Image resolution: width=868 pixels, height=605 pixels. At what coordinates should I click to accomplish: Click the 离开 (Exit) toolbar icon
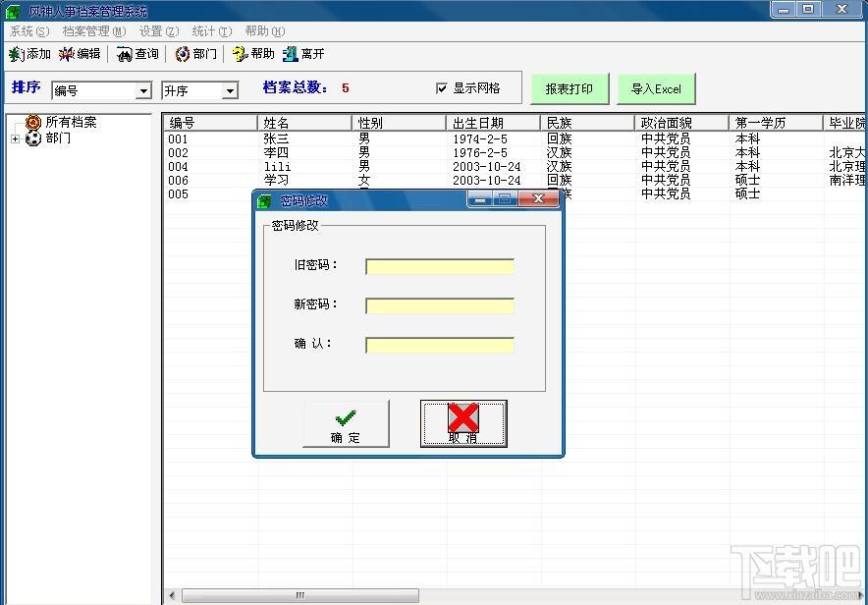(291, 54)
